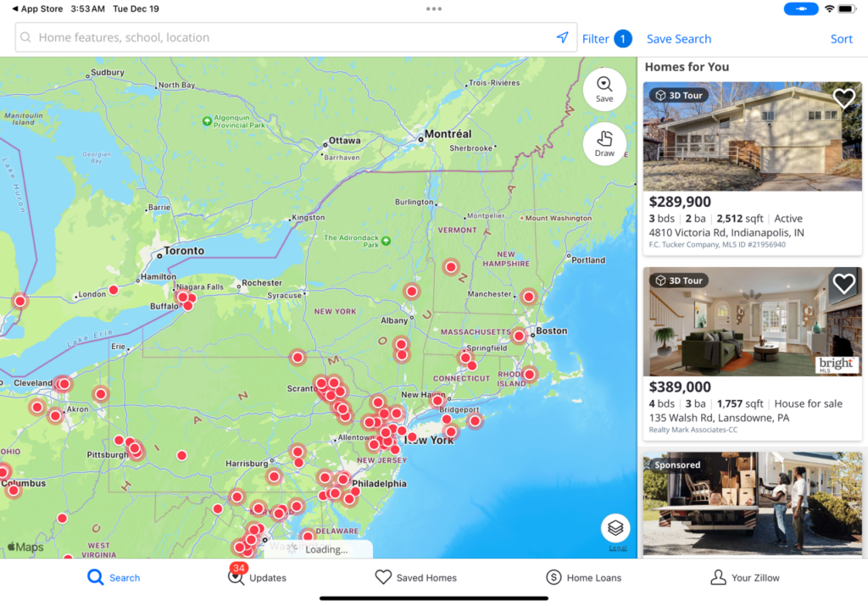Favorite the $389,000 Lansdowne home heart
The image size is (868, 606).
point(843,284)
